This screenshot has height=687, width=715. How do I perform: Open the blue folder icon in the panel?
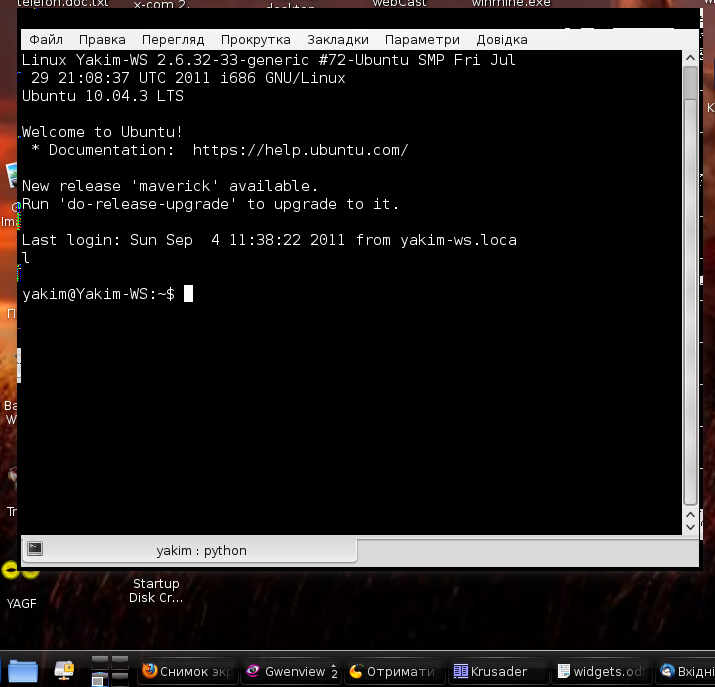pos(23,671)
